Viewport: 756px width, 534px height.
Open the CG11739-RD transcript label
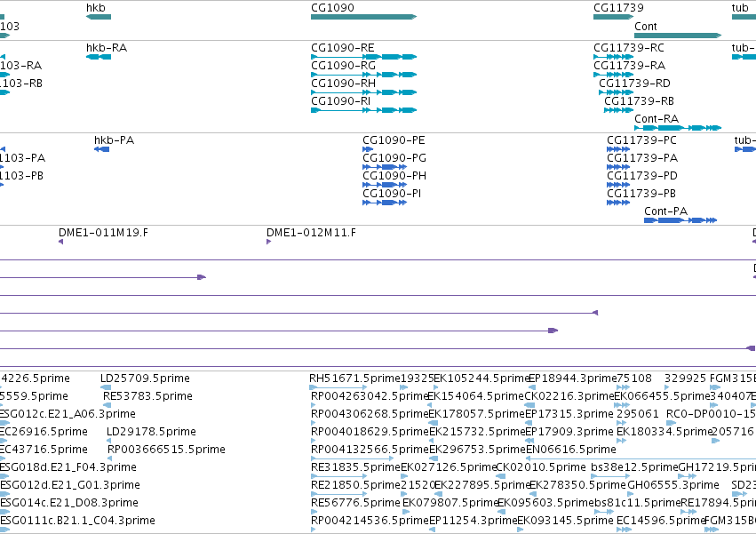[x=634, y=83]
